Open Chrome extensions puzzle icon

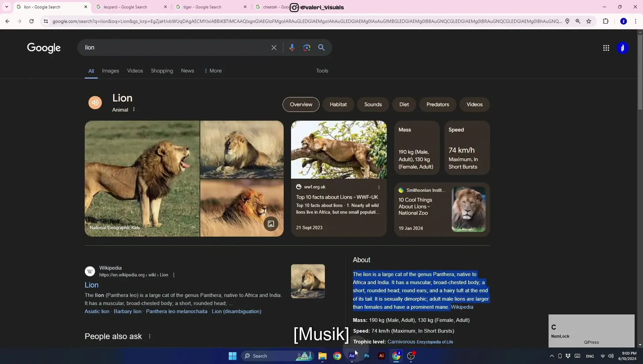pyautogui.click(x=605, y=21)
